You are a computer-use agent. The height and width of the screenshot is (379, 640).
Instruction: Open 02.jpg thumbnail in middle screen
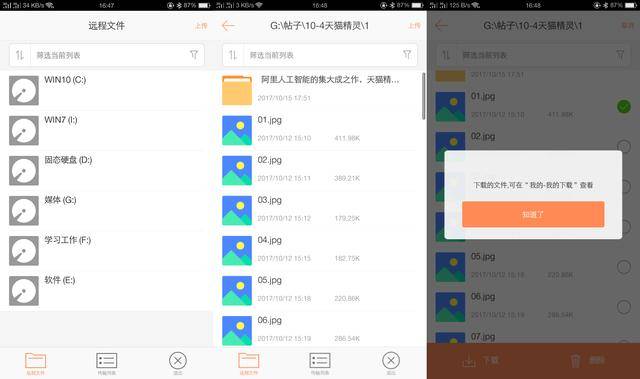(237, 170)
